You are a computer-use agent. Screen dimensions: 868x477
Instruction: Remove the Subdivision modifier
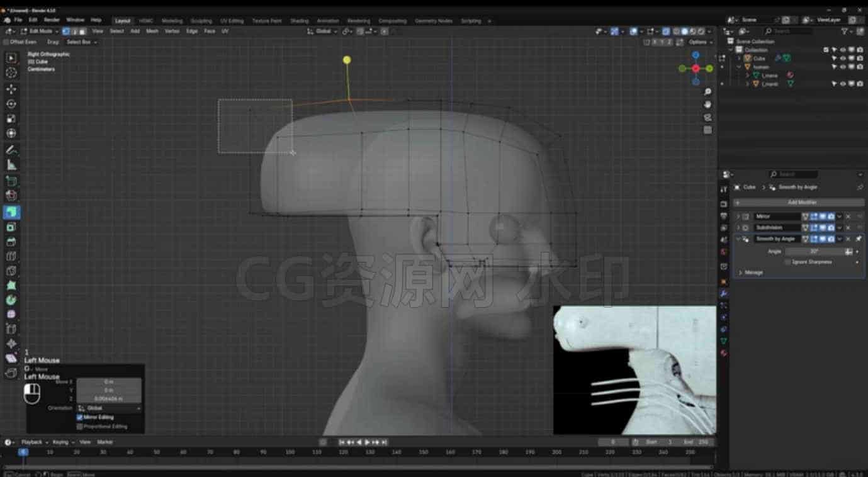click(848, 228)
